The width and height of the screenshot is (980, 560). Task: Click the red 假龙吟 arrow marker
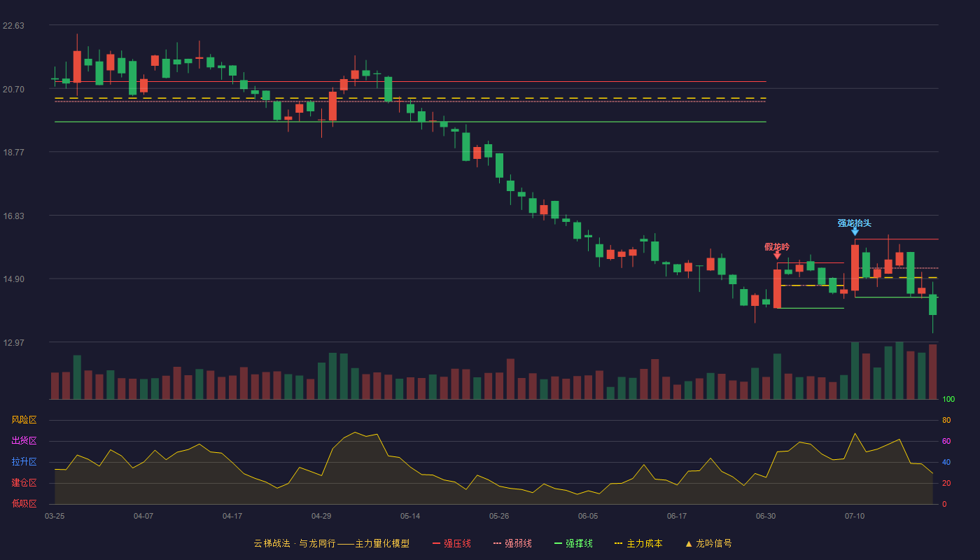[x=777, y=255]
